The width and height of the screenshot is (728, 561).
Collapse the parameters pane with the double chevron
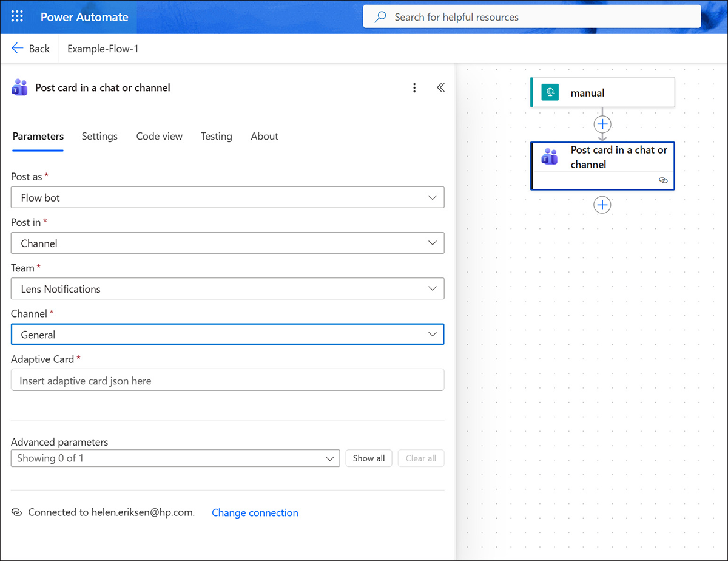coord(440,87)
